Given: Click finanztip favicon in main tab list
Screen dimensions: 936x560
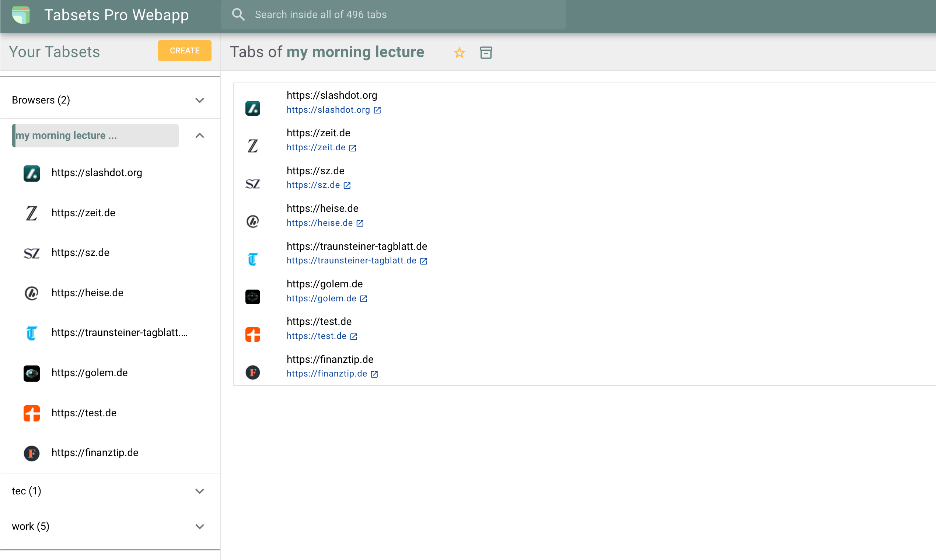Looking at the screenshot, I should tap(253, 372).
